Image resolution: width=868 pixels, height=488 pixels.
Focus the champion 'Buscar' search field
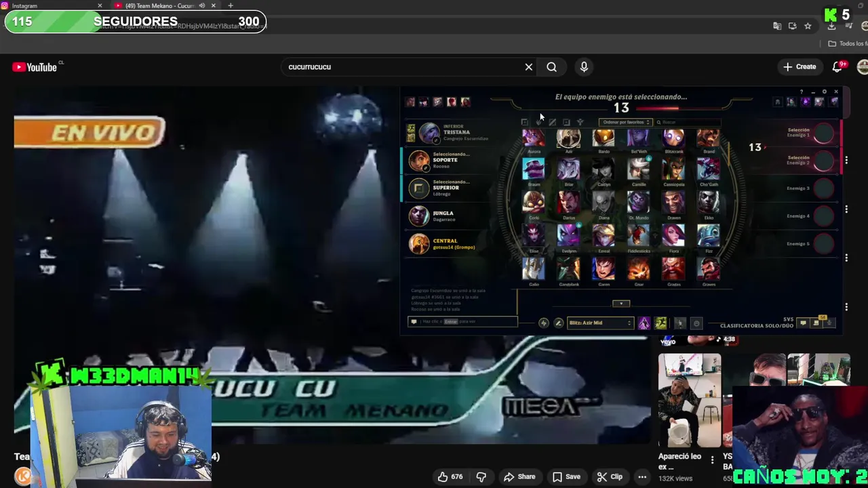[688, 122]
